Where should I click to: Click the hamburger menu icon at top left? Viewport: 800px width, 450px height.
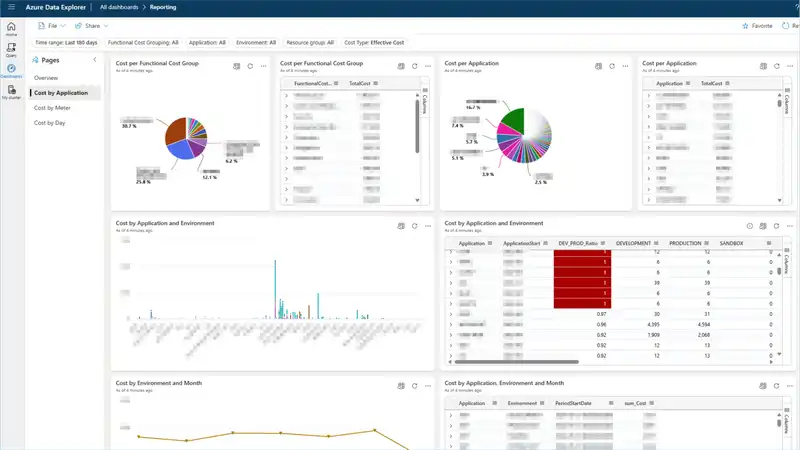point(11,6)
